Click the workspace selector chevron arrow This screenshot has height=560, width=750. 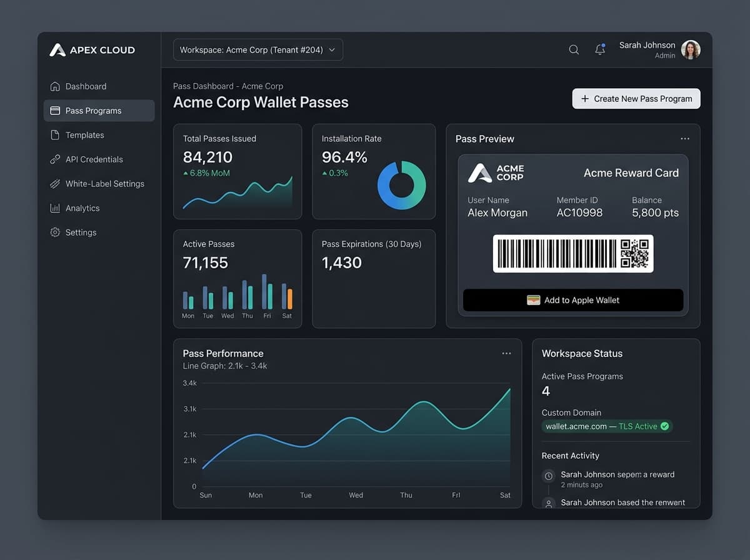(332, 50)
